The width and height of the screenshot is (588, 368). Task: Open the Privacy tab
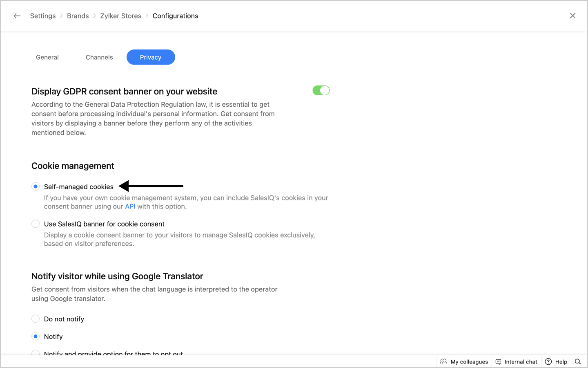(x=151, y=57)
